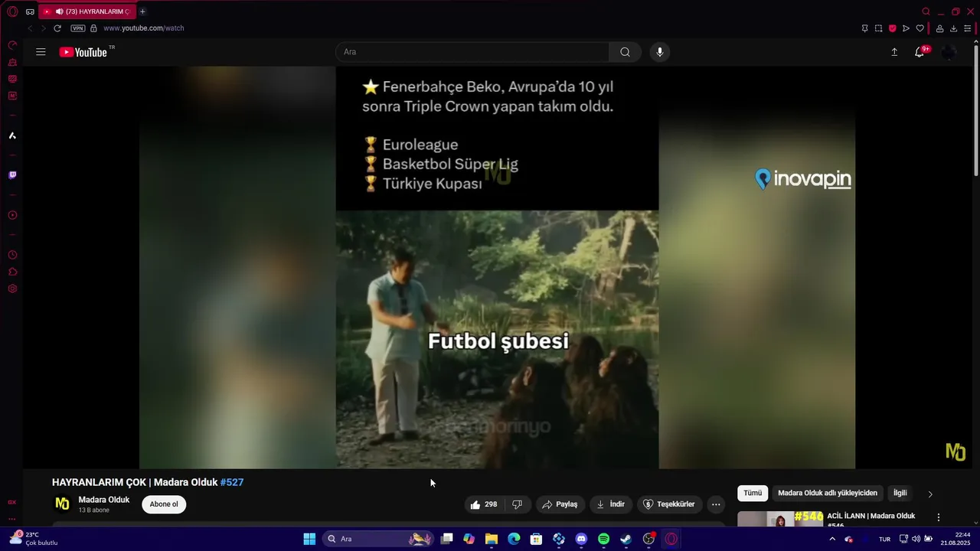Search tabs with top magnifier icon
980x551 pixels.
click(x=926, y=11)
